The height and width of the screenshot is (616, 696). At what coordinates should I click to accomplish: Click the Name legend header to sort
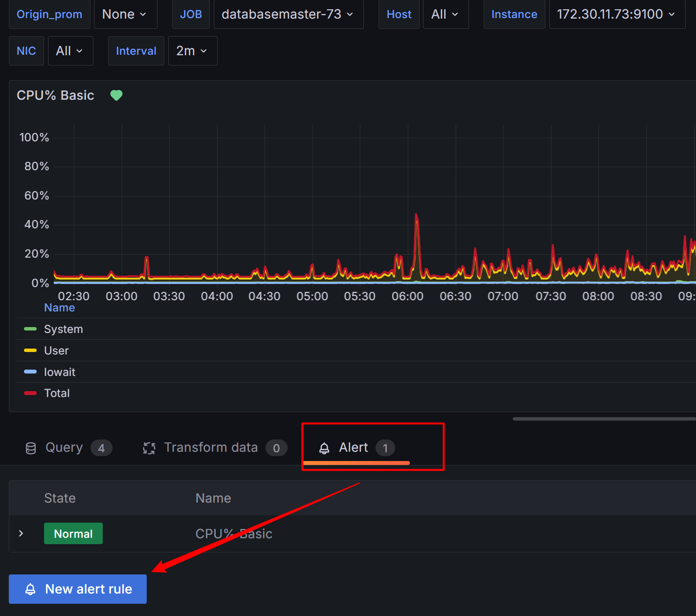[60, 308]
